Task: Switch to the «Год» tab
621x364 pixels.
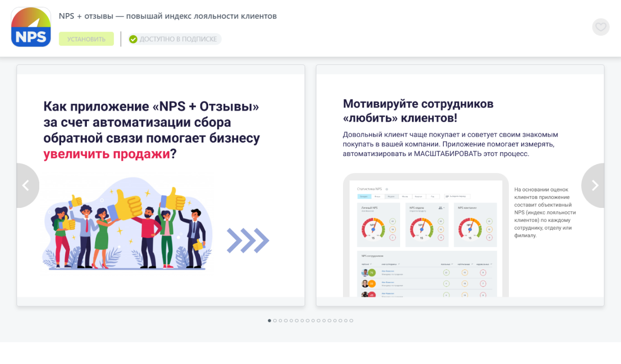Action: point(432,196)
